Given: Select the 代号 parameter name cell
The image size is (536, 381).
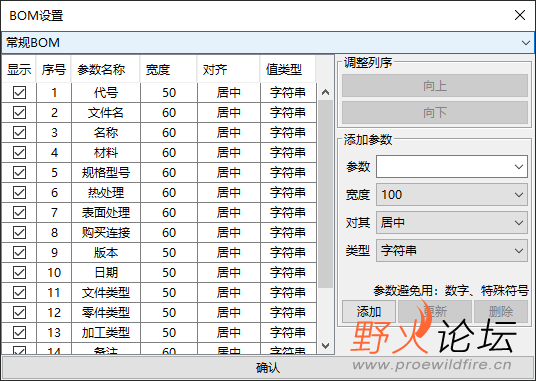Looking at the screenshot, I should tap(106, 93).
